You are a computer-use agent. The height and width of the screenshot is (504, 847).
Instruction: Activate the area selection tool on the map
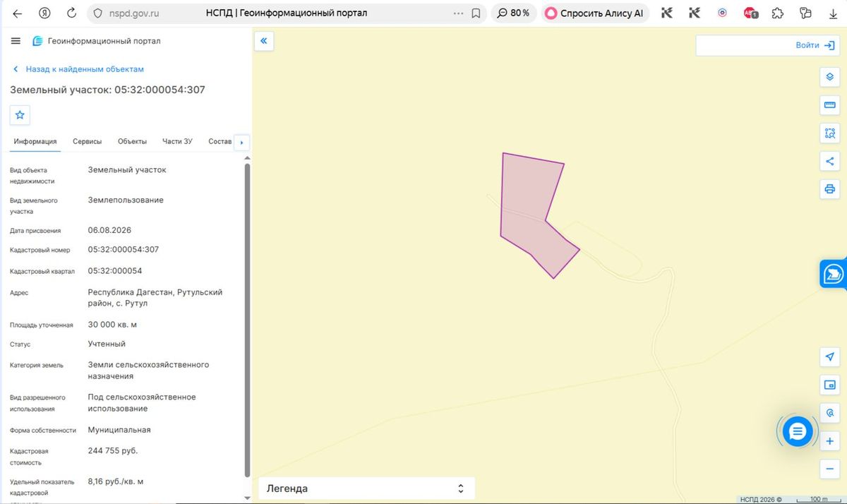pos(830,133)
